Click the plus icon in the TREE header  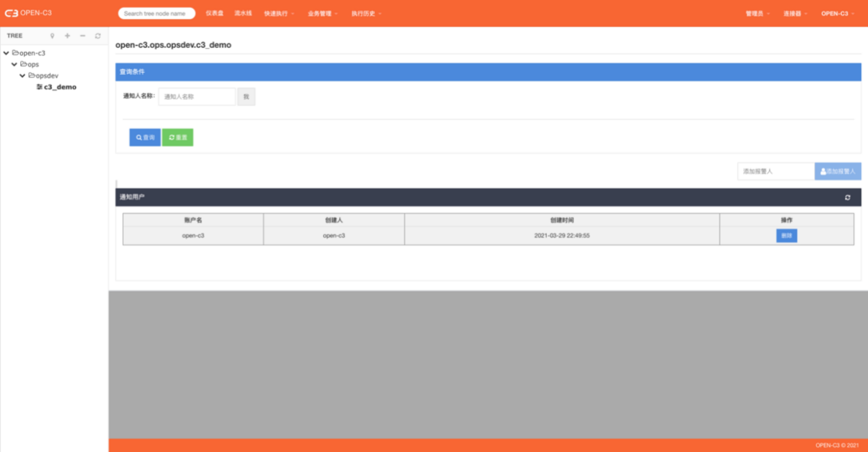pos(67,36)
